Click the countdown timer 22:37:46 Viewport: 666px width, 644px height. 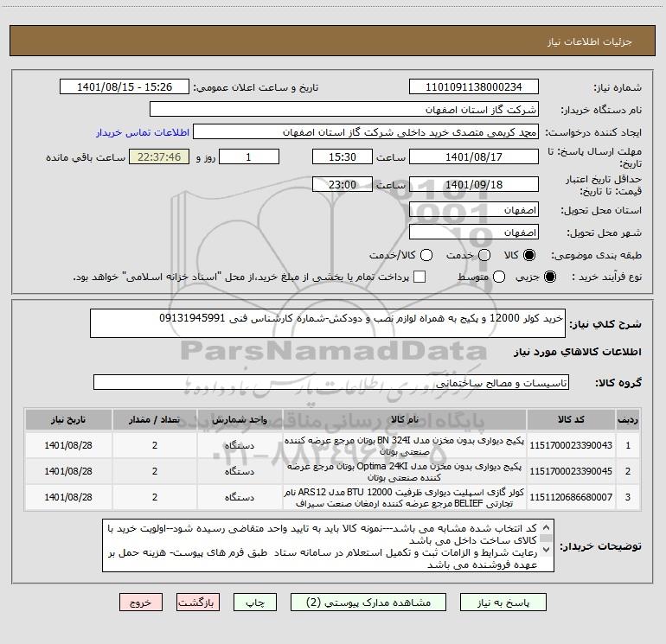click(x=159, y=156)
